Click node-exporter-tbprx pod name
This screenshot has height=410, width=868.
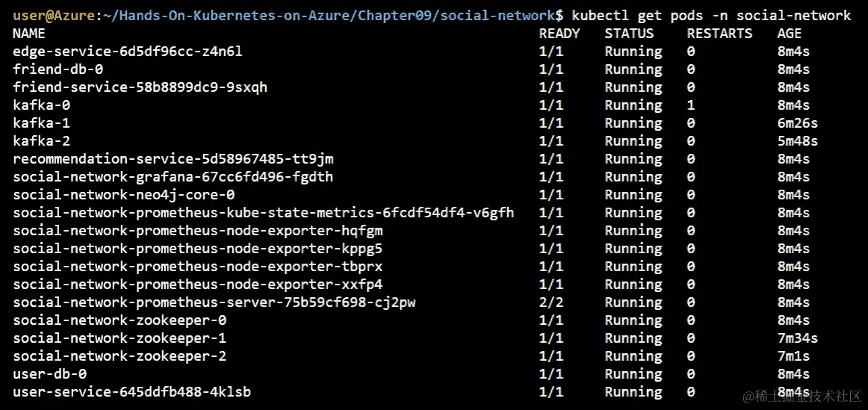click(x=198, y=267)
